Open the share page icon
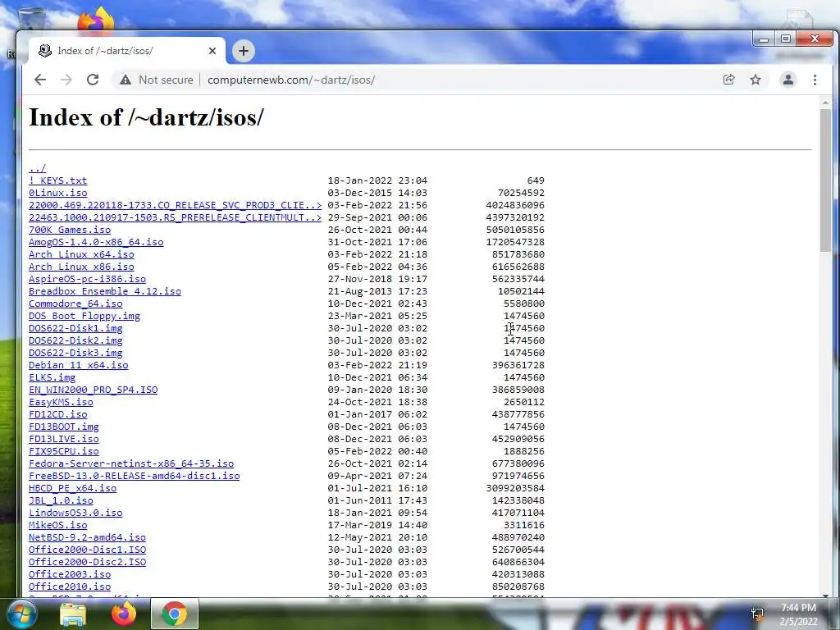 point(728,80)
